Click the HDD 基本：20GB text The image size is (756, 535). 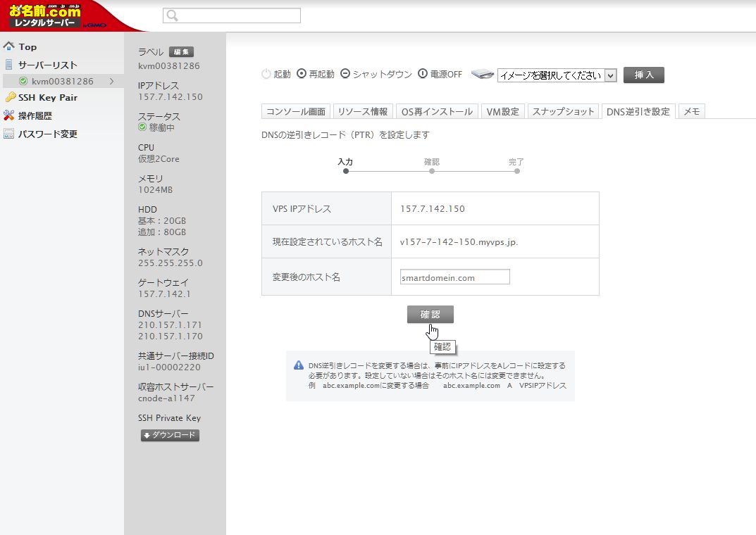coord(162,220)
